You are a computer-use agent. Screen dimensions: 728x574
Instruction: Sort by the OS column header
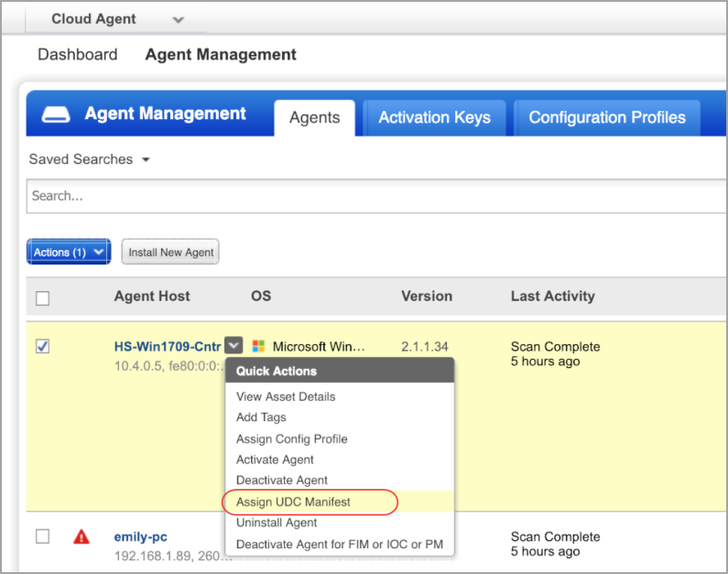(261, 296)
